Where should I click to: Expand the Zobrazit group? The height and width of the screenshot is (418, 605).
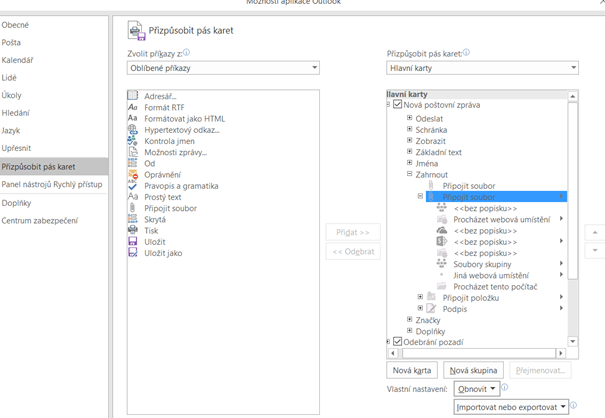tap(410, 140)
